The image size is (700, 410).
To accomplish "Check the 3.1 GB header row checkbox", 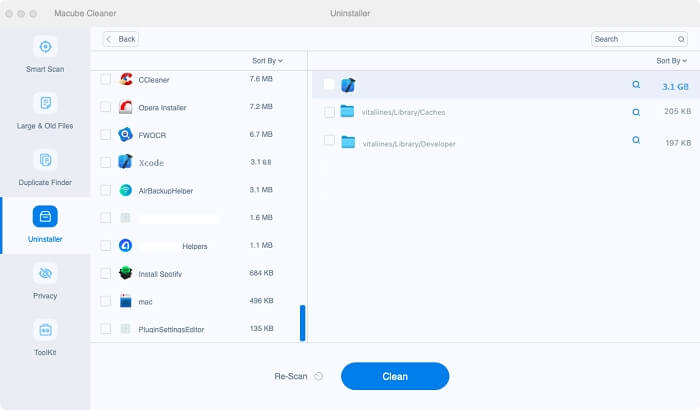I will tap(329, 84).
